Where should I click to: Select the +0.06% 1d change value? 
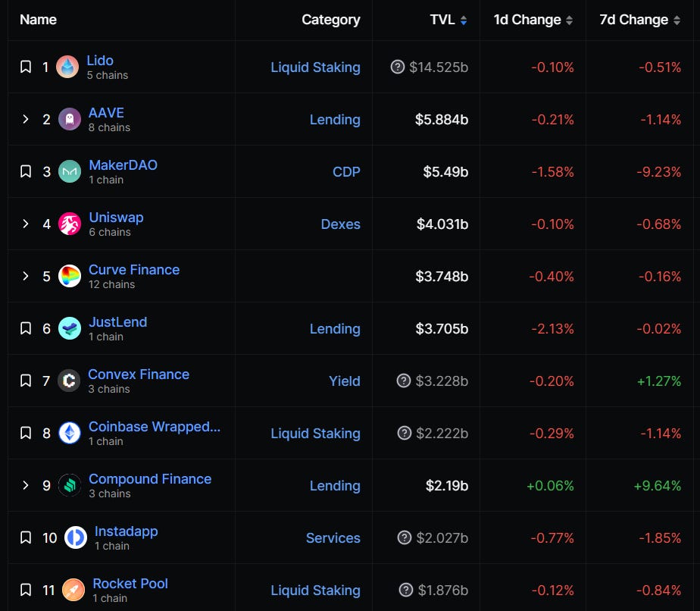click(x=551, y=485)
